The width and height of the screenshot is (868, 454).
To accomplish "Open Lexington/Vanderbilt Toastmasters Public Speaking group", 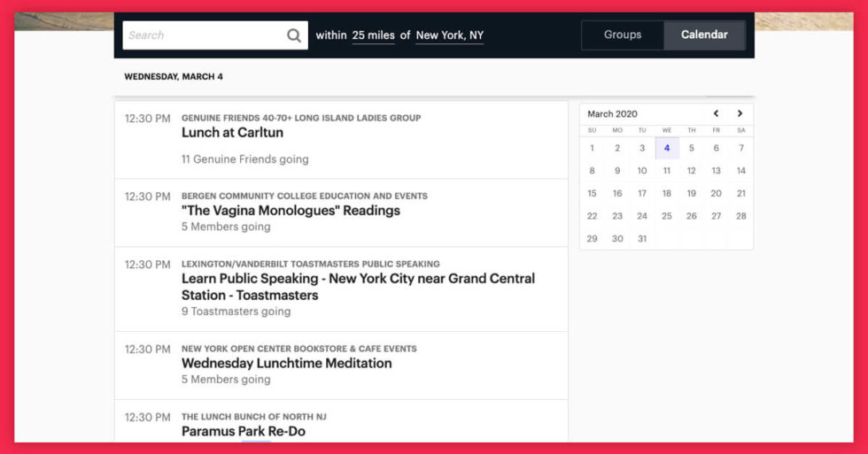I will pos(311,264).
